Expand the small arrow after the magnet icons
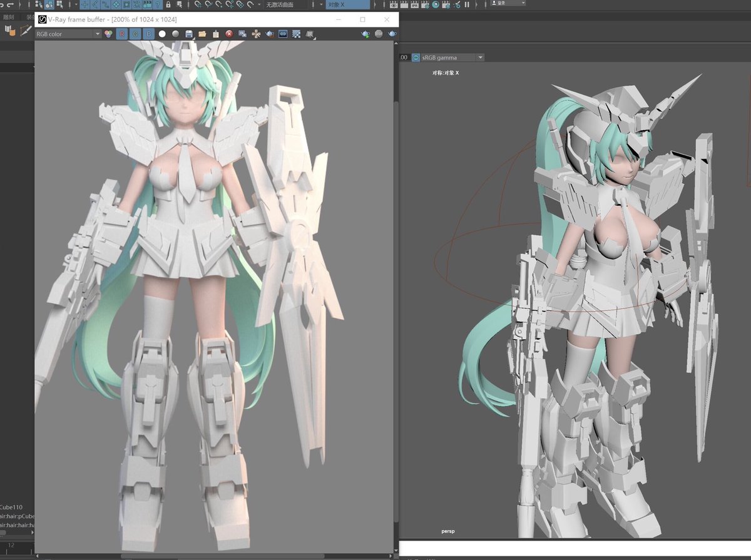The height and width of the screenshot is (560, 751). 258,4
